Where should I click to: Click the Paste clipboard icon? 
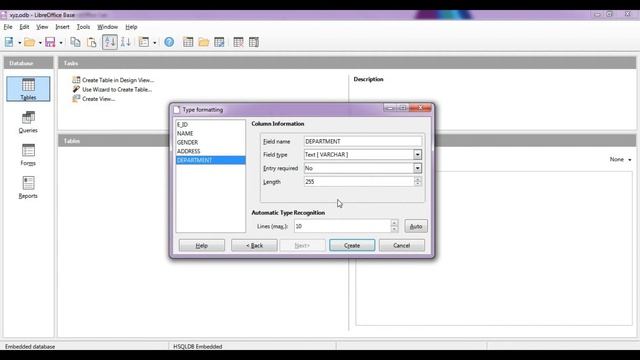pos(91,42)
